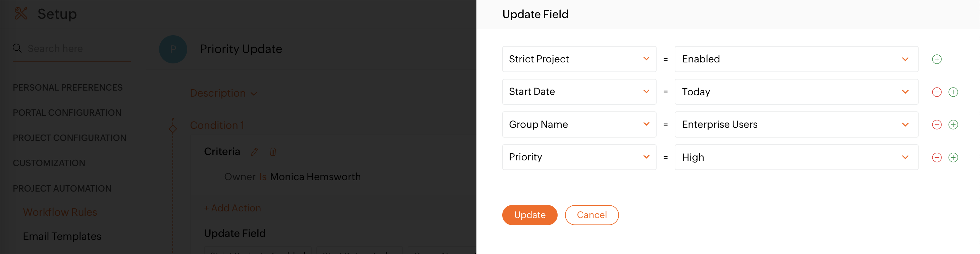Open the Strict Project field dropdown
The width and height of the screenshot is (980, 254).
[579, 59]
